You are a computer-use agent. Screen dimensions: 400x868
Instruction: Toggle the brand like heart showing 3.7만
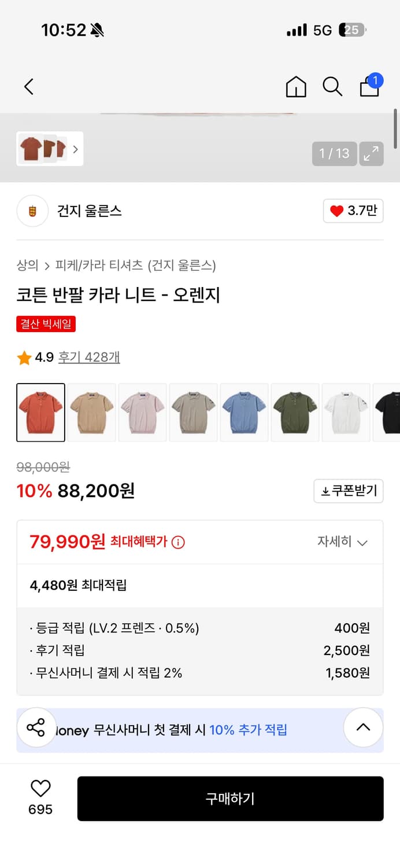point(353,211)
